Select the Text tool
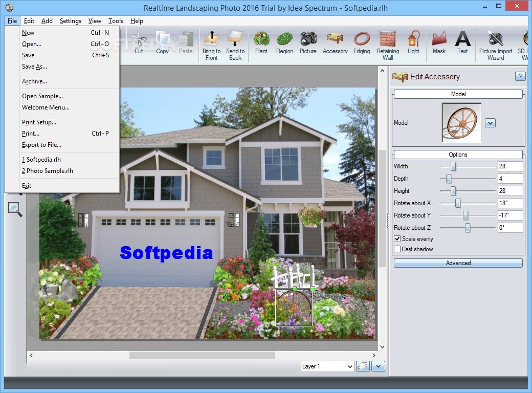This screenshot has height=393, width=532. coord(462,43)
